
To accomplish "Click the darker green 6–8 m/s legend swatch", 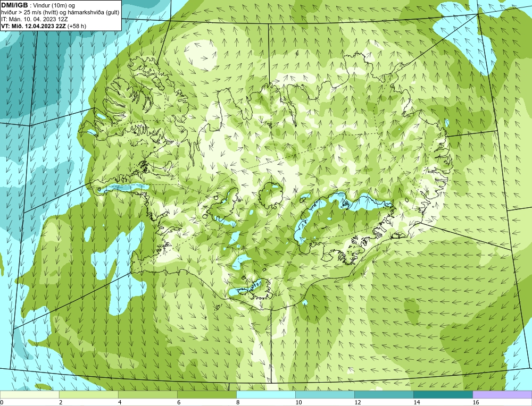I will click(206, 395).
